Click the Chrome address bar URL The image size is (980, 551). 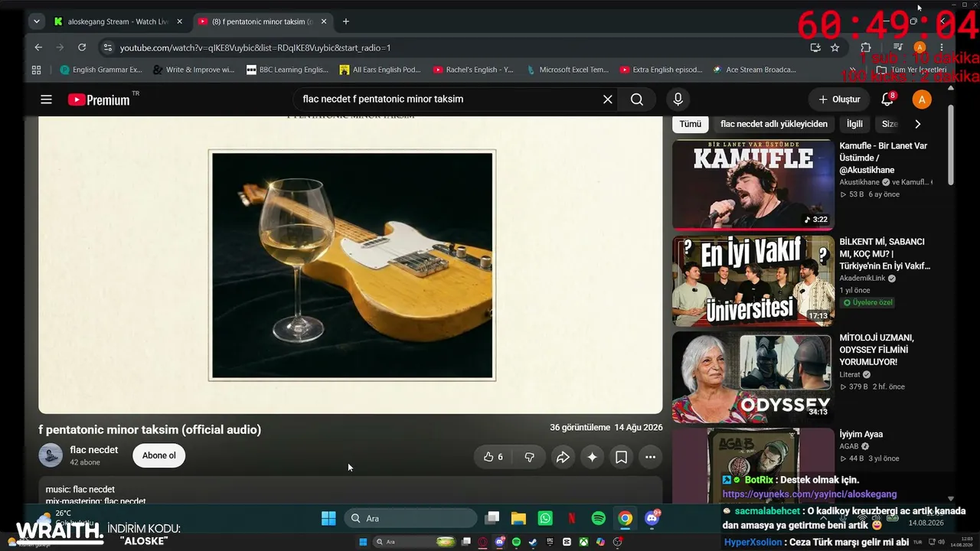[x=255, y=47]
